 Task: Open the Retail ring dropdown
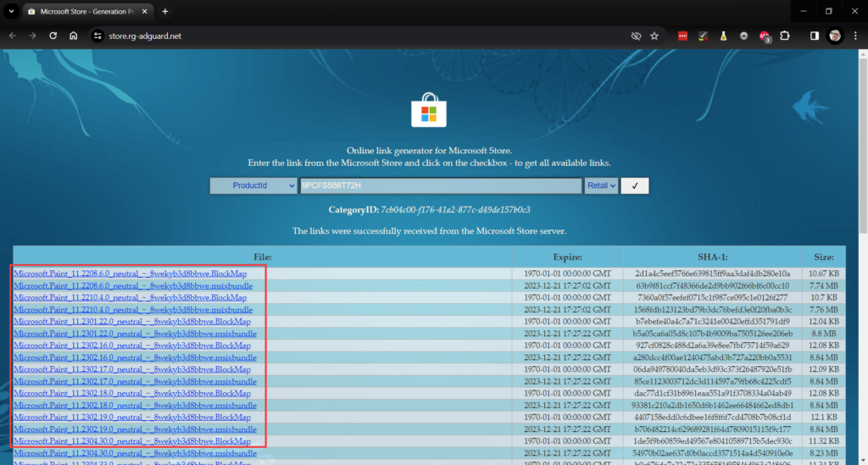(601, 185)
